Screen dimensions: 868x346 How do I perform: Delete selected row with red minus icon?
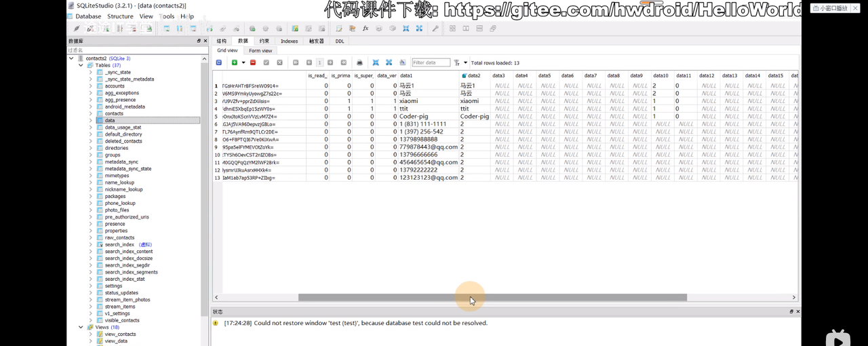point(252,62)
